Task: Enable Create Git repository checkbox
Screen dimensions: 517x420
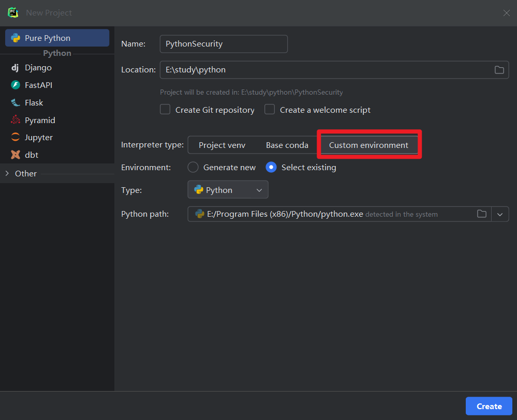Action: point(165,110)
